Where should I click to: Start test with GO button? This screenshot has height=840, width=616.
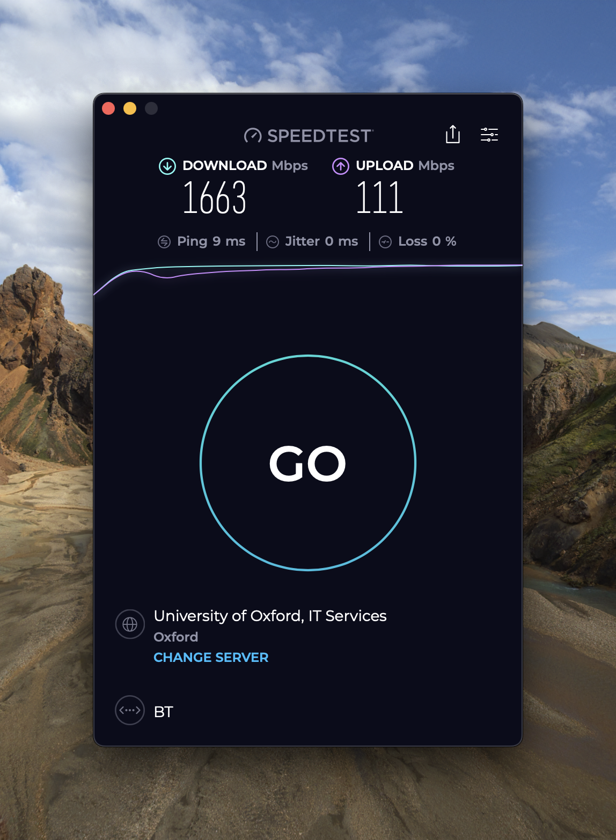point(308,463)
